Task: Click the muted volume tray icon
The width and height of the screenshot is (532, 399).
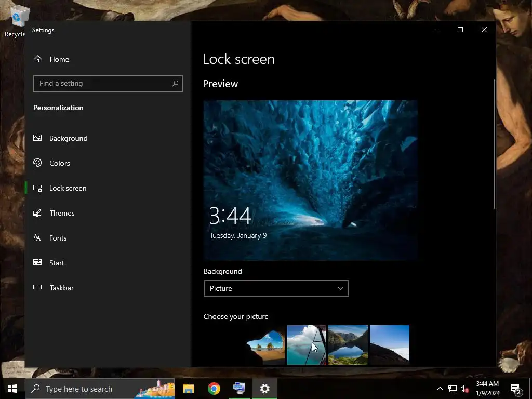Action: 465,389
